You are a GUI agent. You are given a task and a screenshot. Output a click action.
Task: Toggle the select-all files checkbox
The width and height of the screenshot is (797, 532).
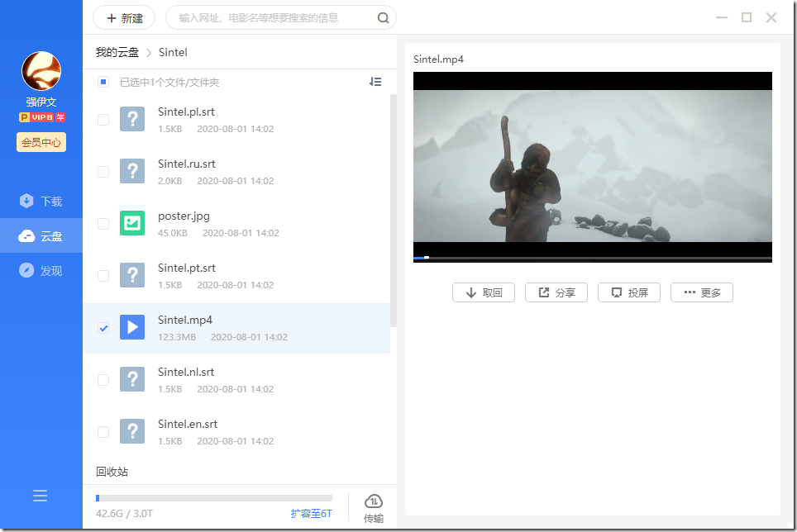click(103, 82)
